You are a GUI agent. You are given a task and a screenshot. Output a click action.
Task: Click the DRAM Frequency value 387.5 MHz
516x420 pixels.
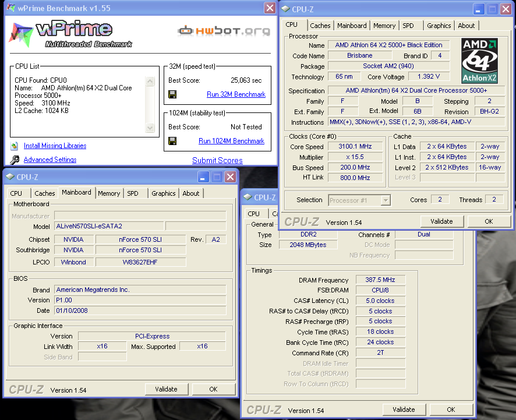pyautogui.click(x=380, y=280)
